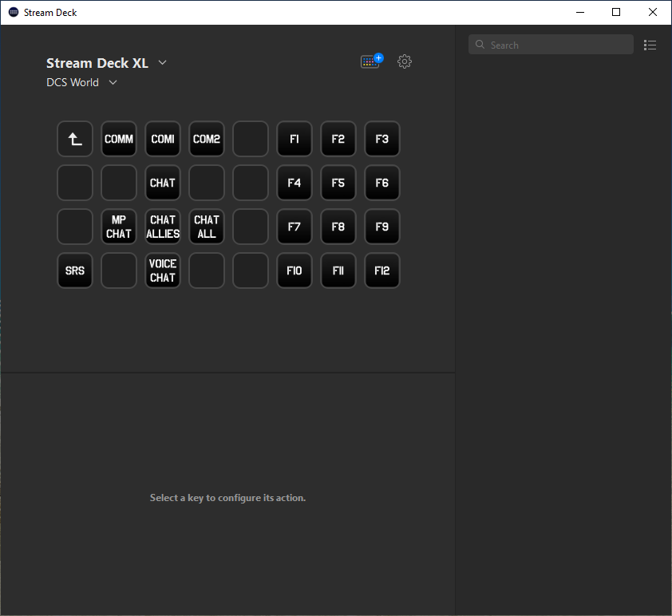Screen dimensions: 672x616
Task: Select the F12 key
Action: (382, 270)
